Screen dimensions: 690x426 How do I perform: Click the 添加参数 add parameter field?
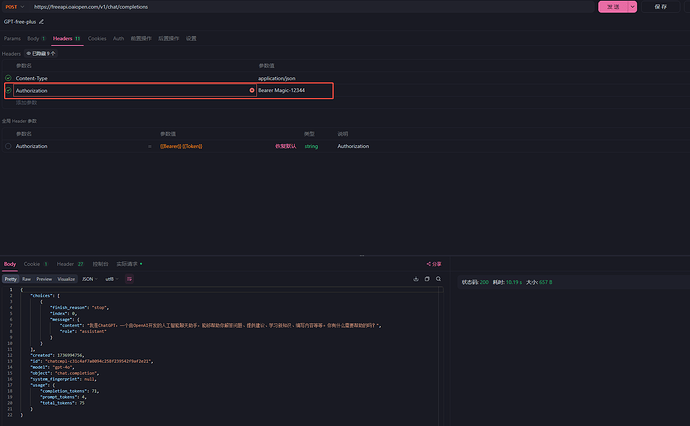[x=26, y=103]
